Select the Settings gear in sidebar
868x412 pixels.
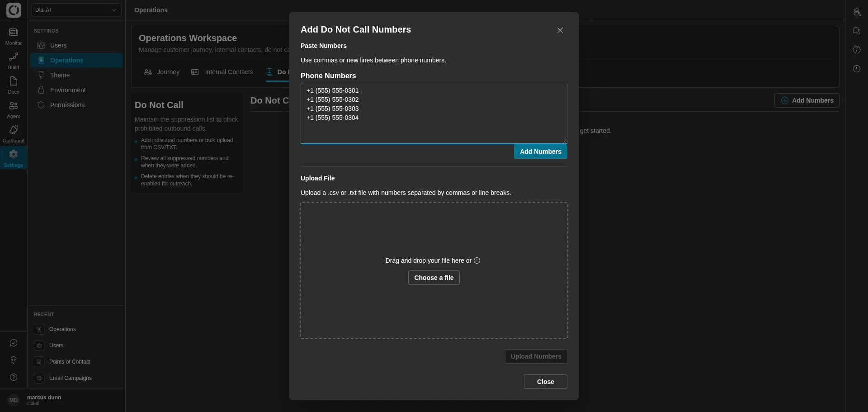pyautogui.click(x=14, y=154)
